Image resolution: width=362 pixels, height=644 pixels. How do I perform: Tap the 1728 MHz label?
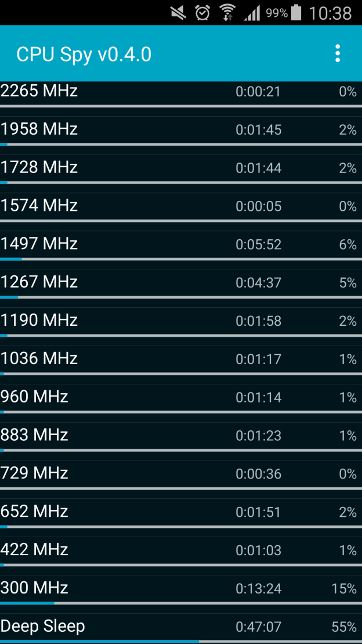tap(39, 167)
